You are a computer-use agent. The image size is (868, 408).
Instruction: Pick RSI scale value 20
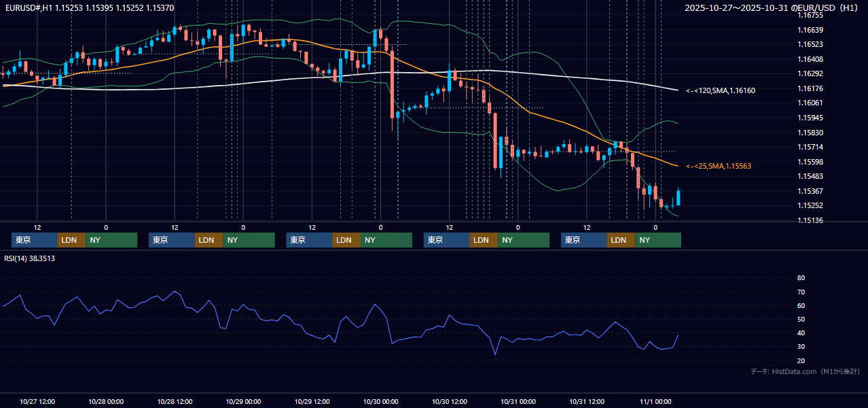(801, 360)
